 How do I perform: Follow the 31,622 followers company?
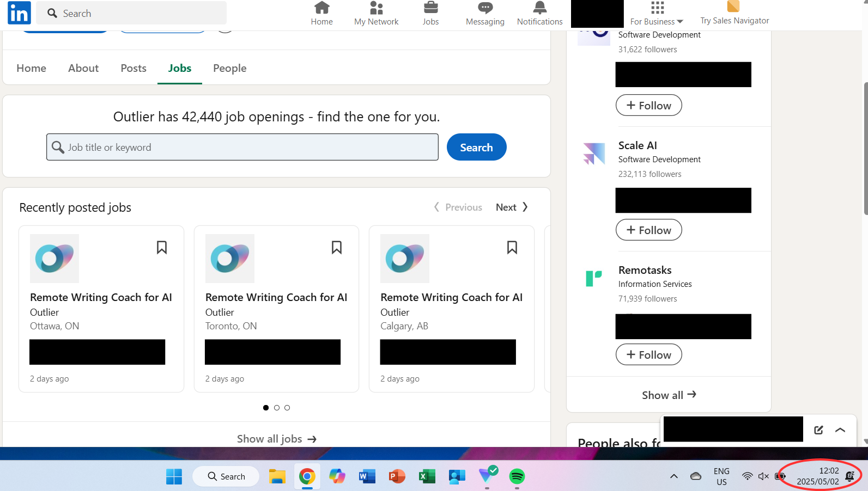[648, 106]
